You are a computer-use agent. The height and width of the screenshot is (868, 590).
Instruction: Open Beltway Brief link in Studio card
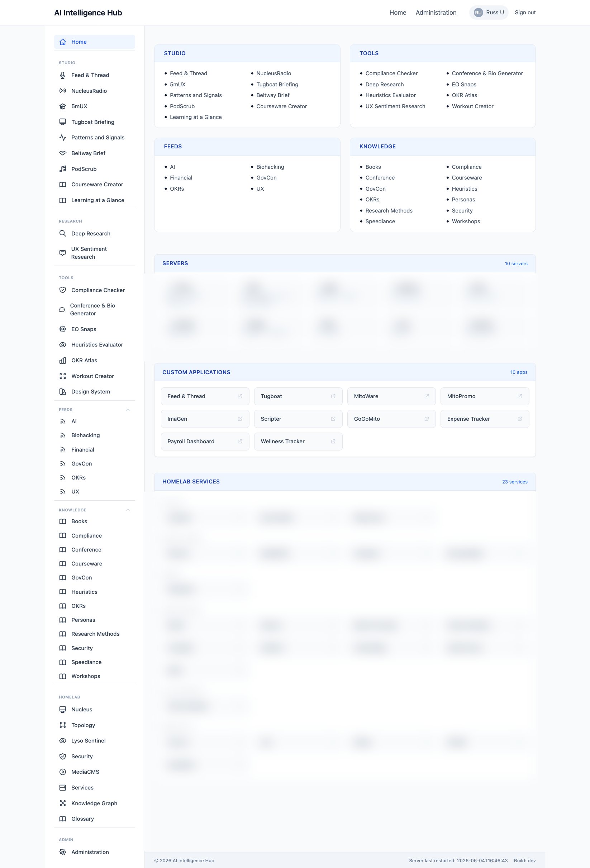[273, 95]
